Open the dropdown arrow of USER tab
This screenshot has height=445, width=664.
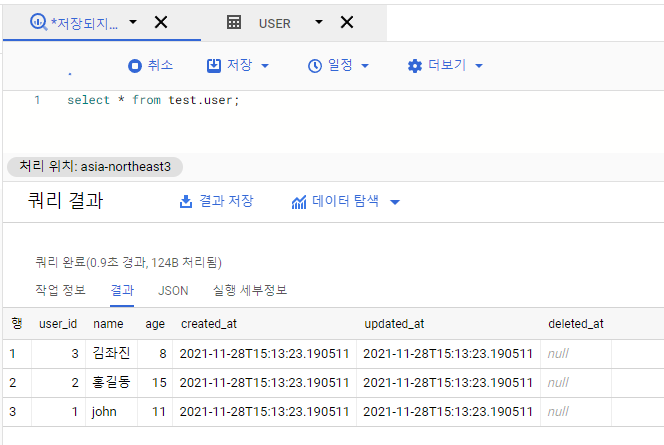(x=319, y=22)
